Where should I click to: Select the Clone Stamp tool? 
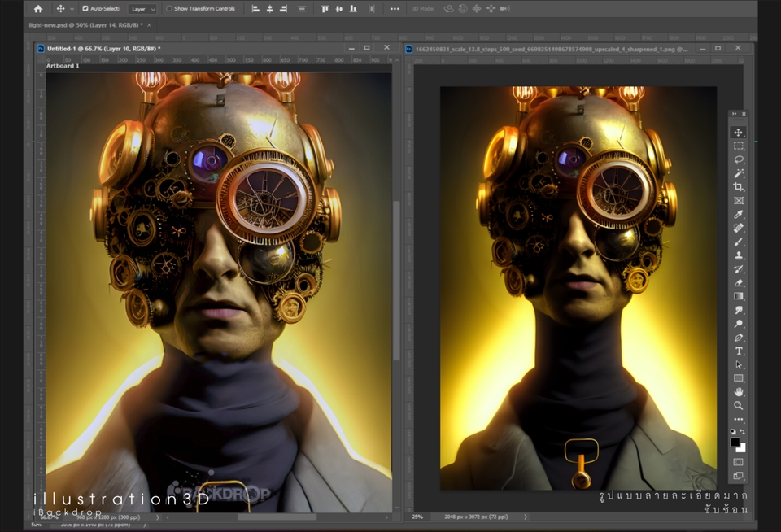click(738, 255)
